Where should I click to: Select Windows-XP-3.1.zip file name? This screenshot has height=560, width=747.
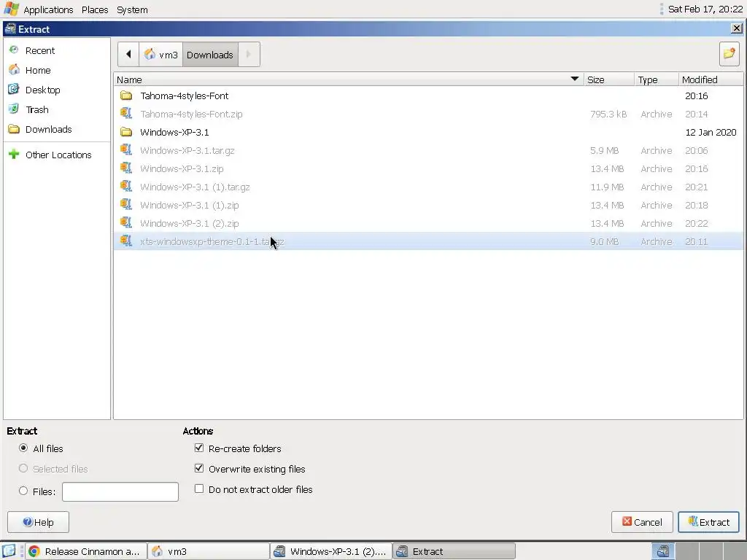click(x=182, y=168)
